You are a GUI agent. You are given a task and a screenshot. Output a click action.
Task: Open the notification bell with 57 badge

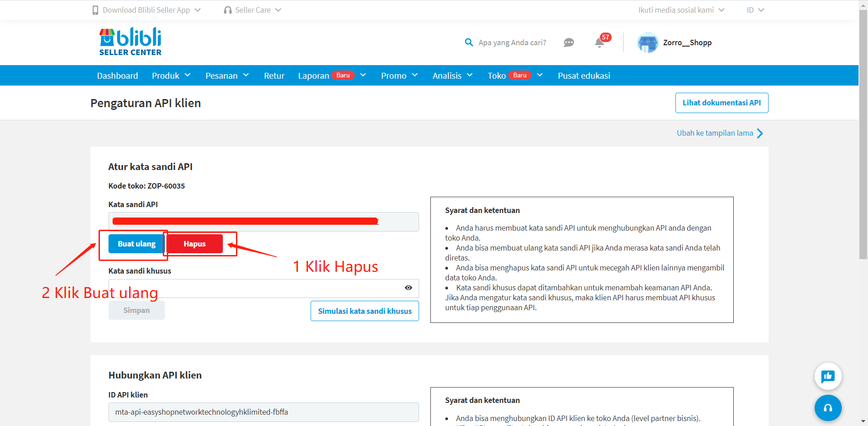tap(599, 43)
